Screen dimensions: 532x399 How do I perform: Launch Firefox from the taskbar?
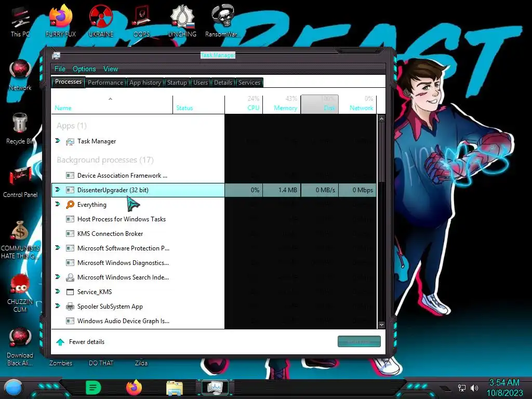click(134, 388)
